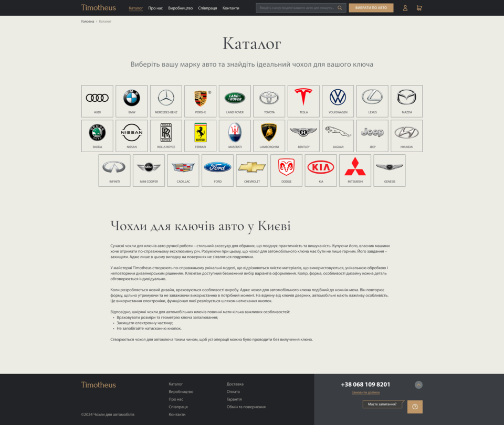Choose the Ford logo tile

tap(217, 171)
